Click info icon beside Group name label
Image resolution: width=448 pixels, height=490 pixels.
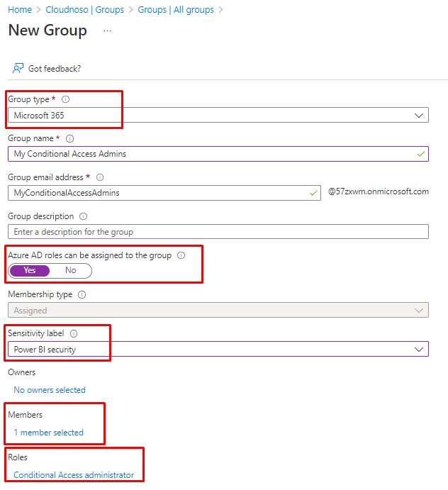(x=69, y=139)
